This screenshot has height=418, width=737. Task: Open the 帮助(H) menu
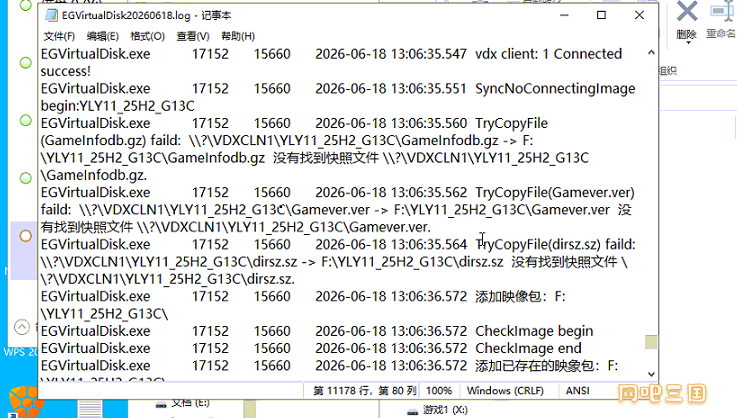(x=238, y=36)
